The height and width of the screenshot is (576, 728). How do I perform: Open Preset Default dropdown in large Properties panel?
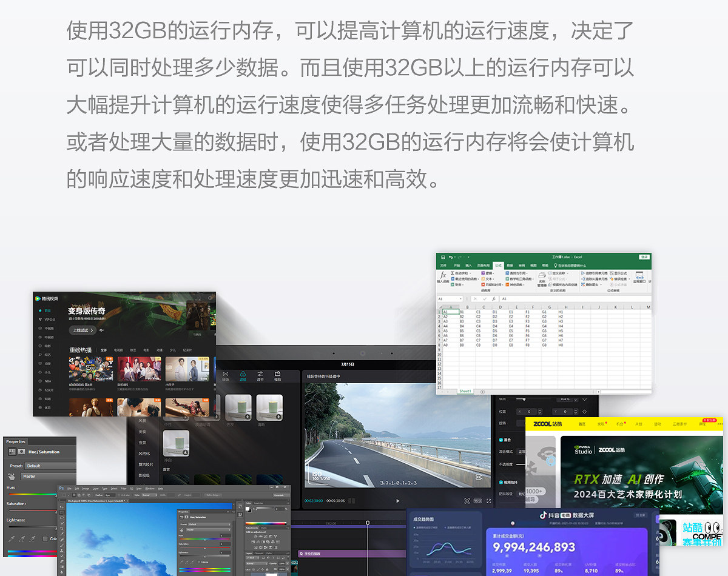(x=50, y=466)
